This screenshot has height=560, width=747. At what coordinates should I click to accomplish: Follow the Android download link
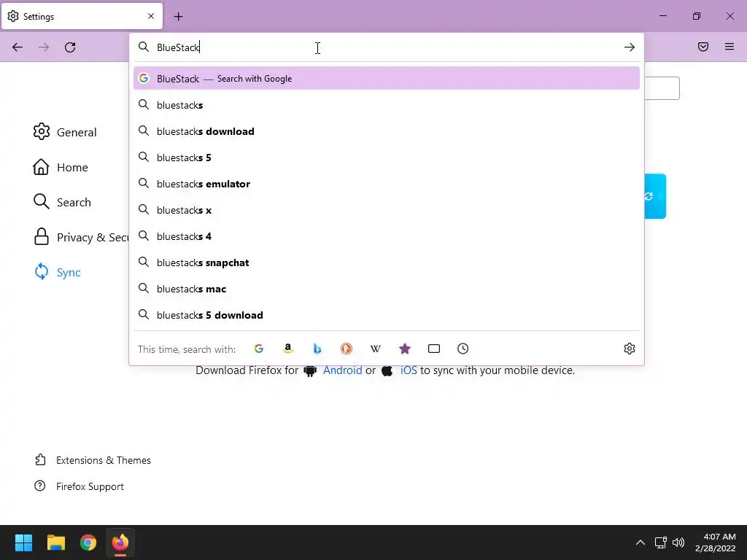click(343, 370)
